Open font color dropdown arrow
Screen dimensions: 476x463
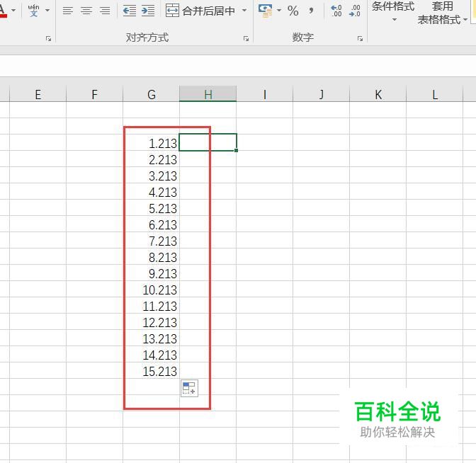click(13, 11)
